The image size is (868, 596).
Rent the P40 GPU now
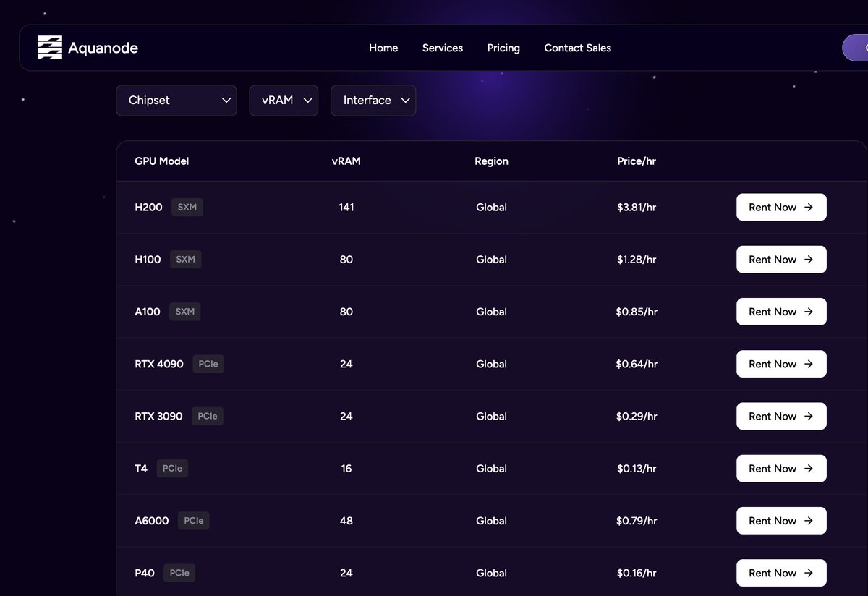(x=781, y=573)
